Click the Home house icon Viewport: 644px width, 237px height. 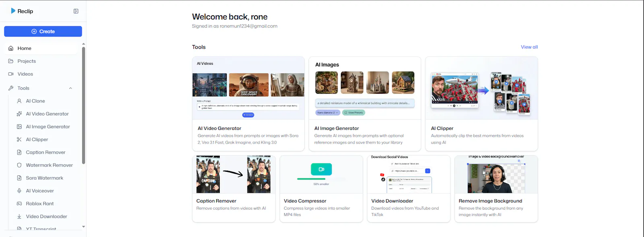[x=11, y=48]
